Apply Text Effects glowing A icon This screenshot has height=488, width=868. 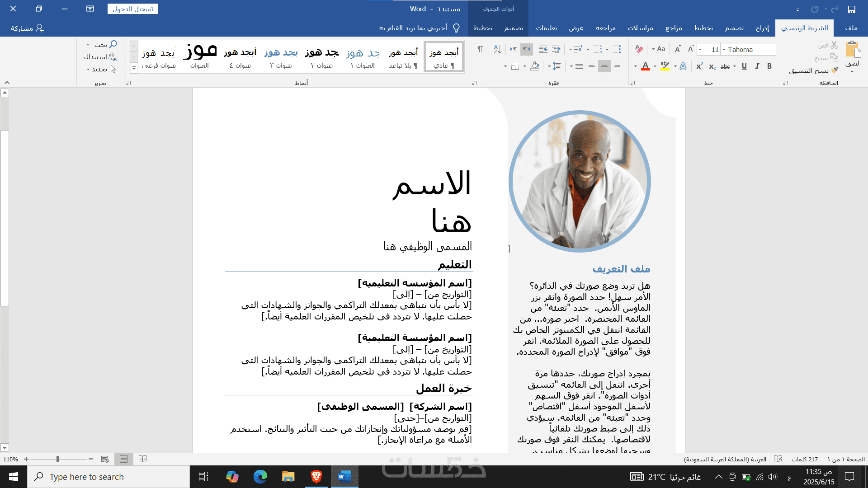point(683,66)
